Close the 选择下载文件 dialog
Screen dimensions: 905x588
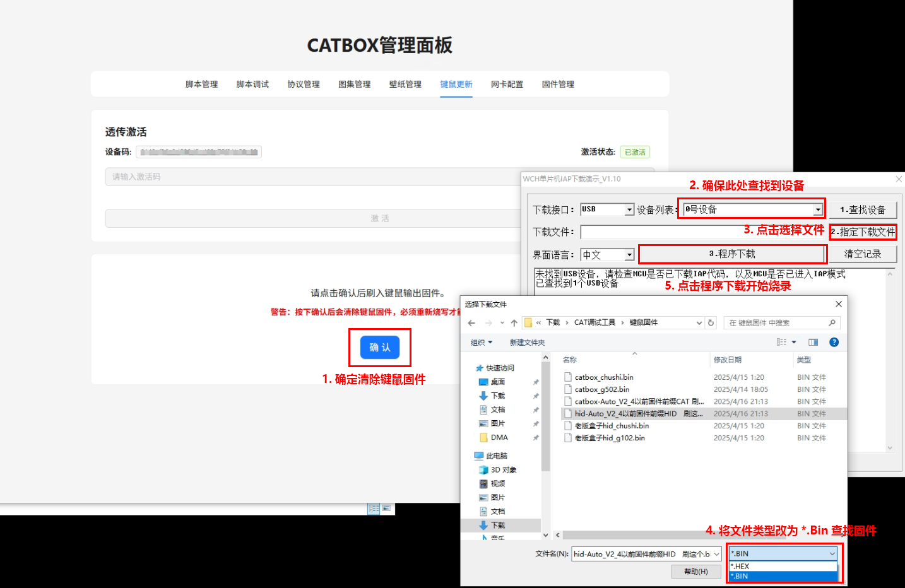[839, 304]
